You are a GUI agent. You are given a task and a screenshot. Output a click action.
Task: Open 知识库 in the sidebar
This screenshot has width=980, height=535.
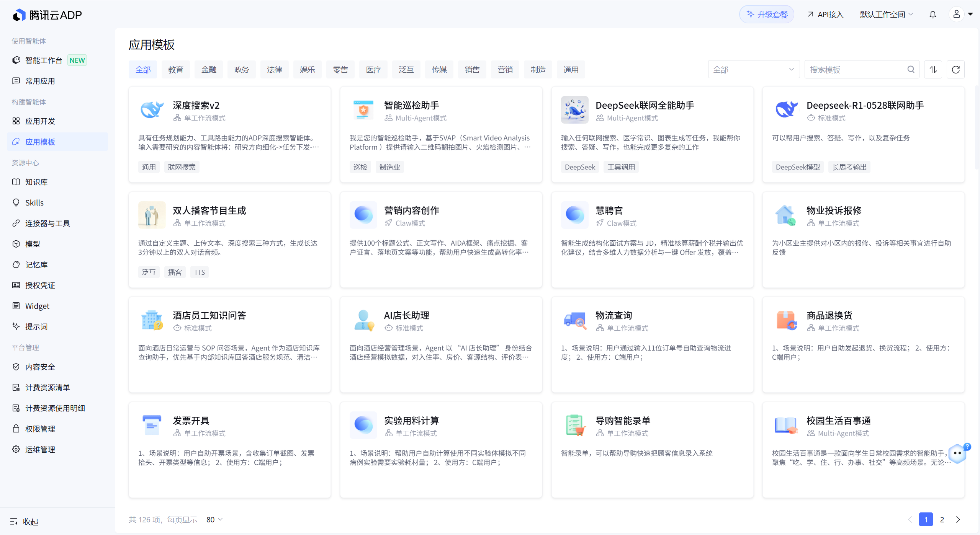pos(57,182)
